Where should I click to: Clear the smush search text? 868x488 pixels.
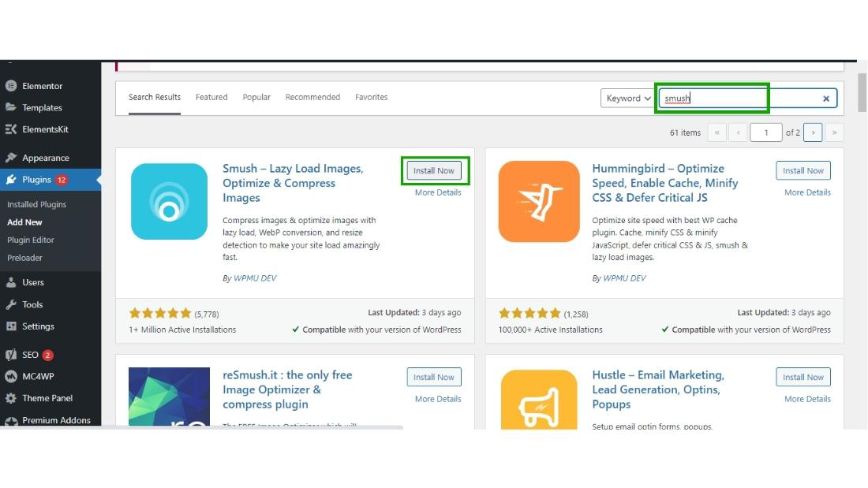826,99
